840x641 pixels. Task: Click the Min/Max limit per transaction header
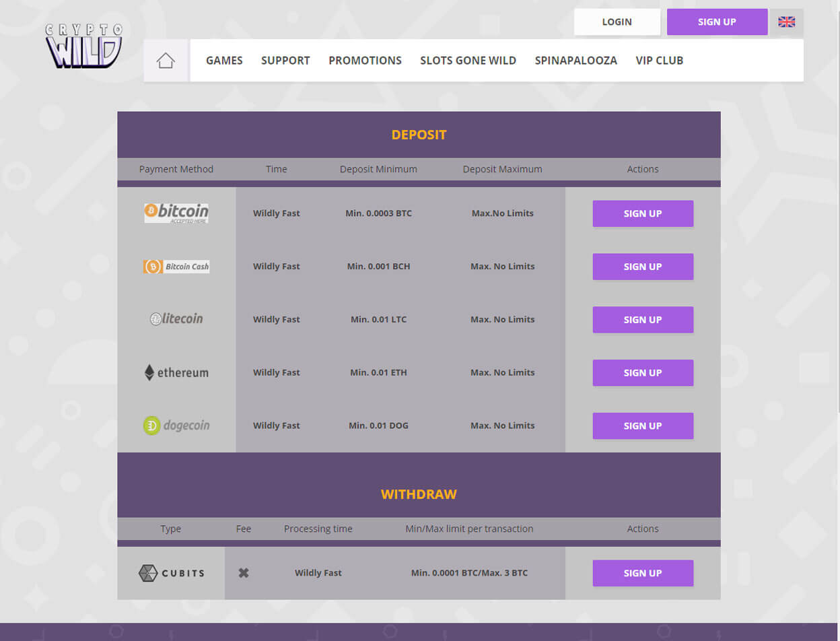pyautogui.click(x=469, y=529)
